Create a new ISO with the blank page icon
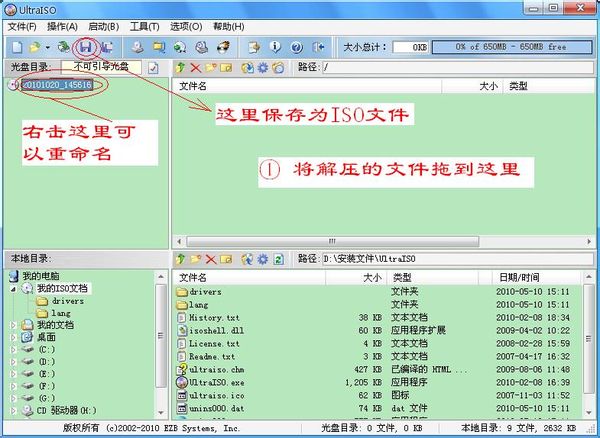 (x=16, y=47)
